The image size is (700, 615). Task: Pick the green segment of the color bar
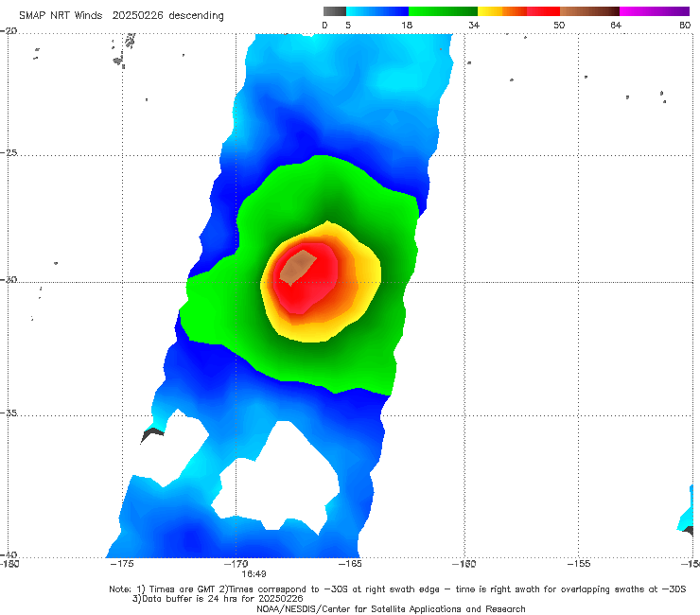pos(443,11)
